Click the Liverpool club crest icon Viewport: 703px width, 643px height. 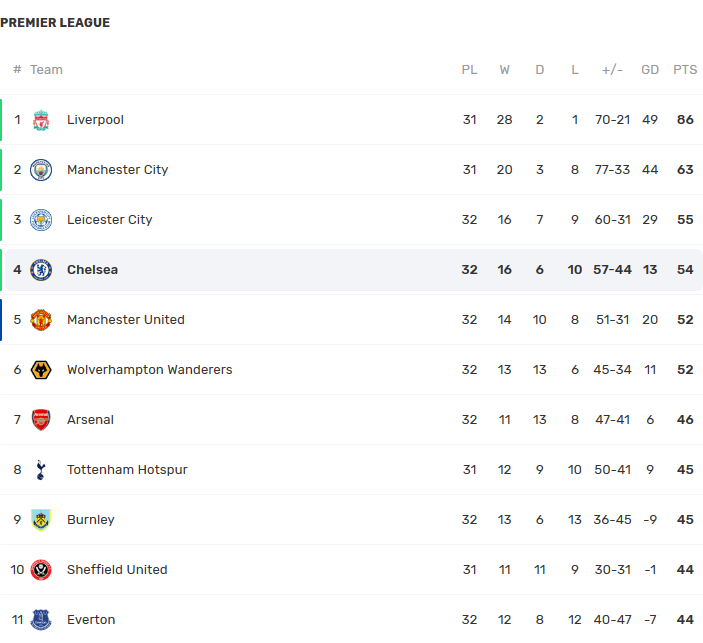coord(41,120)
